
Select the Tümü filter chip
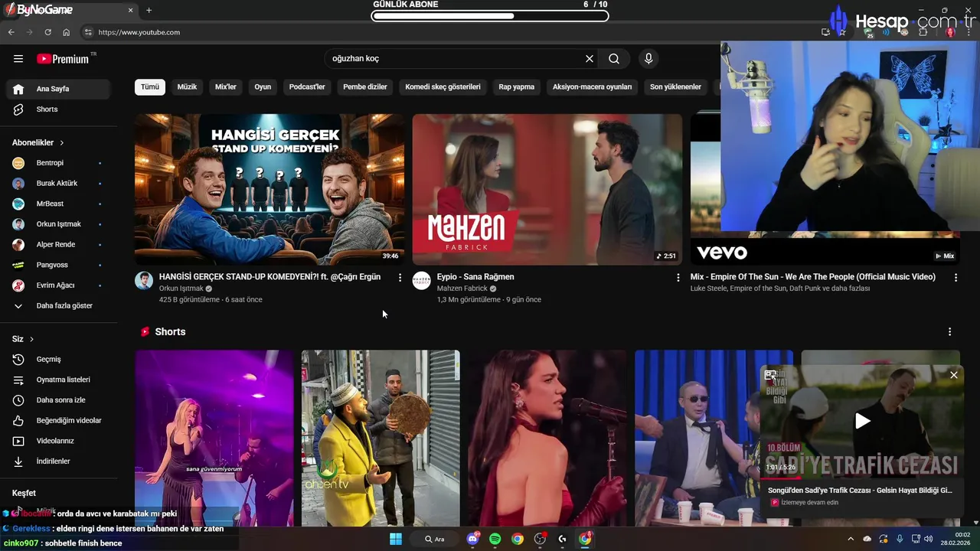click(150, 86)
